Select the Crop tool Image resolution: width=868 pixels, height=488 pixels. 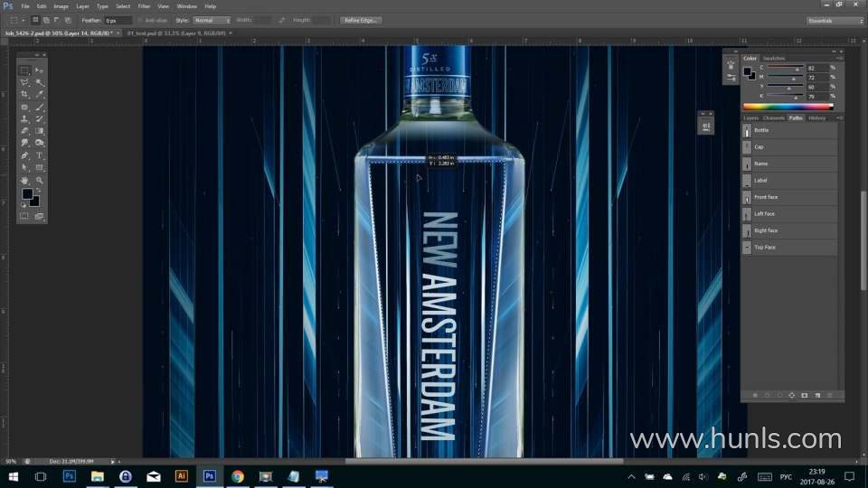coord(24,95)
